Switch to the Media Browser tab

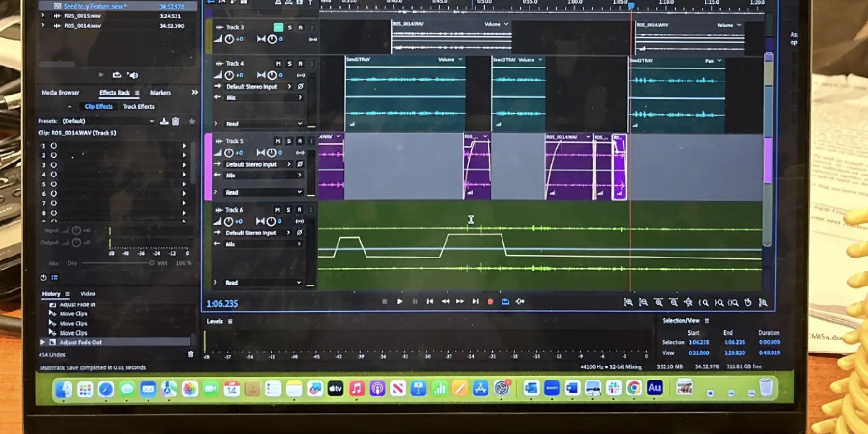tap(60, 93)
